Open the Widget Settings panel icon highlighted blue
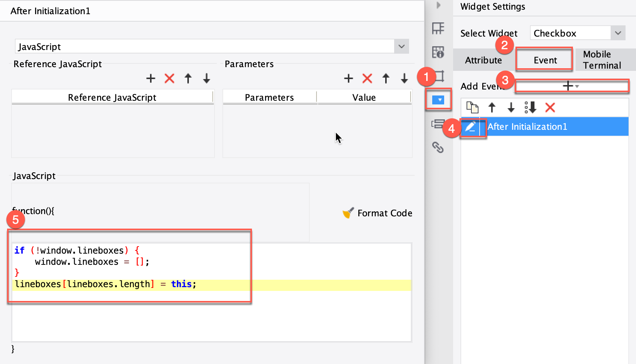 [x=439, y=100]
